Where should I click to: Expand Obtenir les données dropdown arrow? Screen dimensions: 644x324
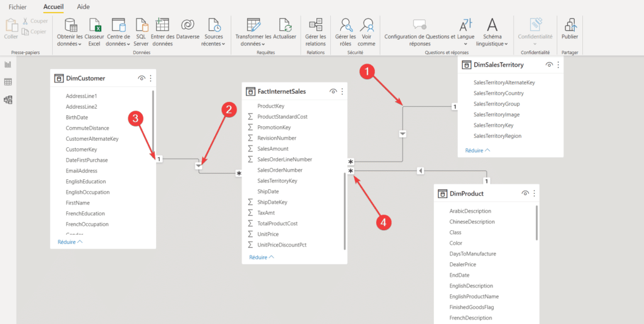coord(80,44)
